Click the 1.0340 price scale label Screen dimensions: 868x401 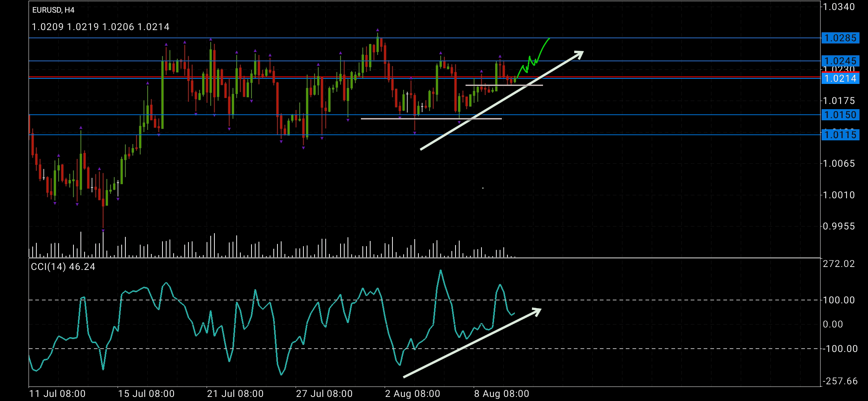(x=839, y=7)
